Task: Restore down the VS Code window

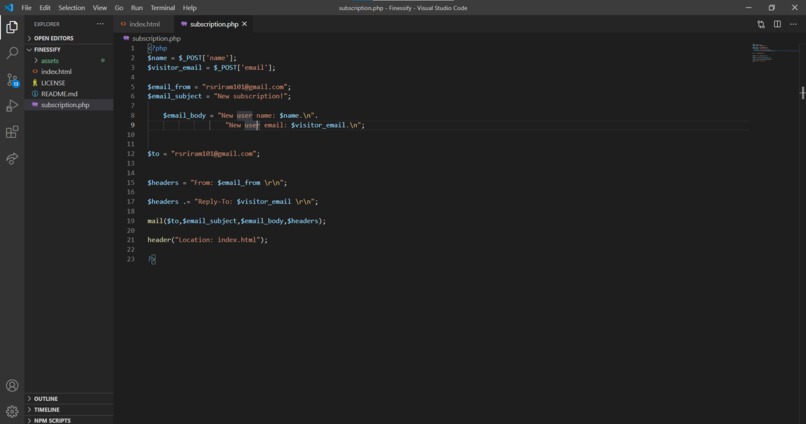Action: tap(772, 8)
